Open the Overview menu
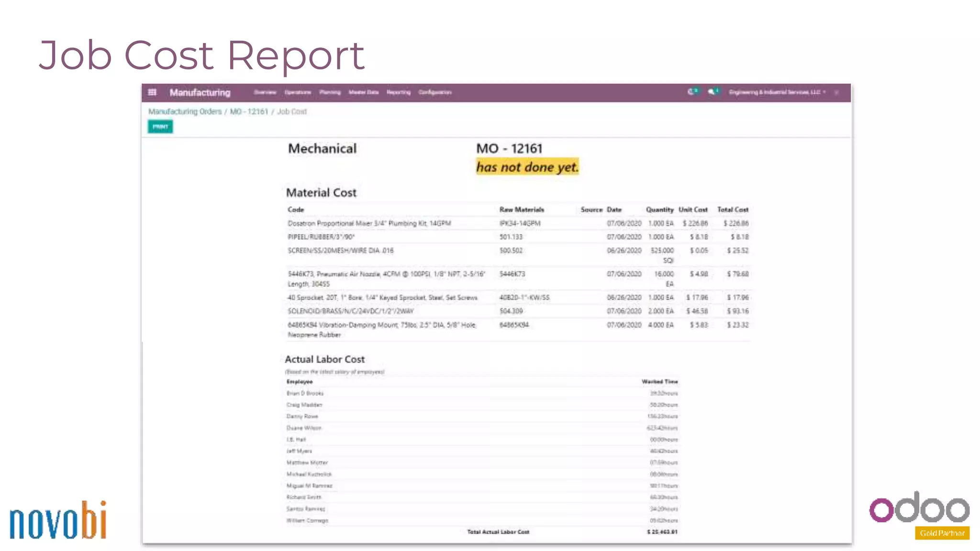Viewport: 980px width, 551px height. click(x=265, y=92)
